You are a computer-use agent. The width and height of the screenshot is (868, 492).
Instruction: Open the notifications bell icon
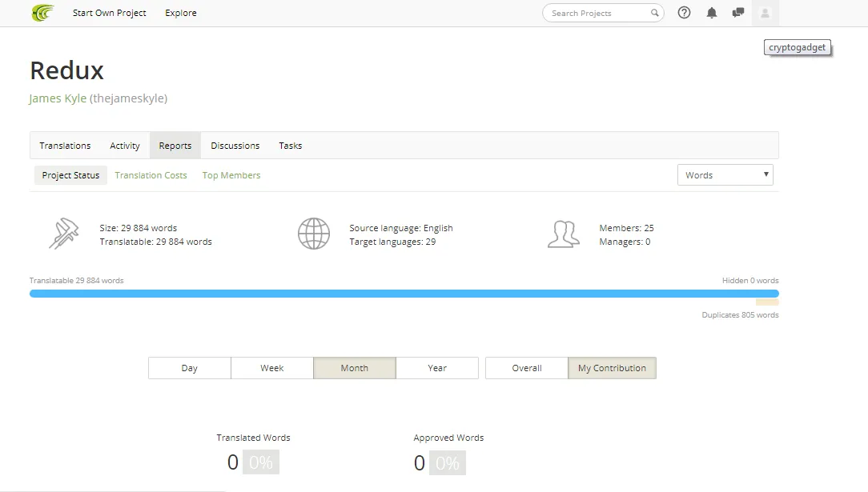pyautogui.click(x=712, y=13)
